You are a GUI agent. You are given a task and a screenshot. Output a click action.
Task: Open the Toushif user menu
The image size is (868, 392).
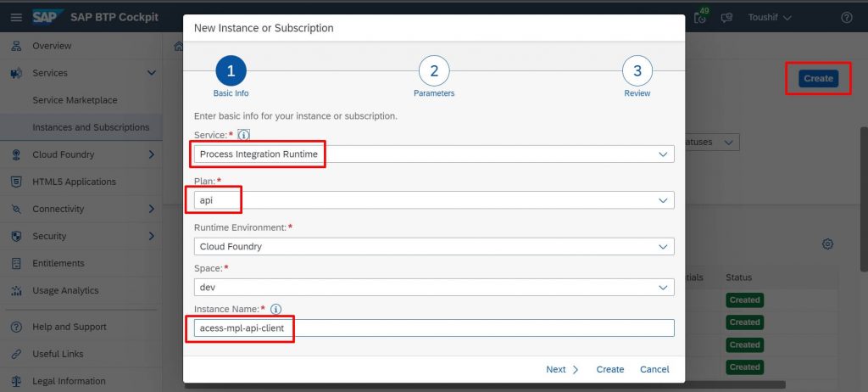(x=770, y=18)
